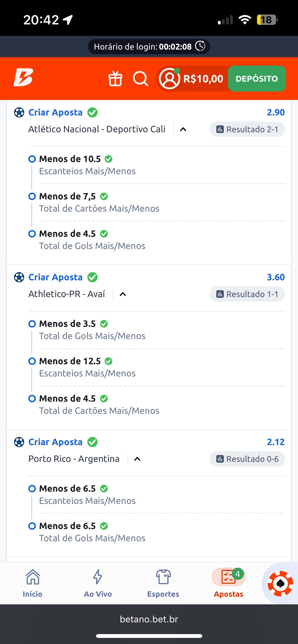Tap the R$10,00 balance amount

[x=203, y=79]
